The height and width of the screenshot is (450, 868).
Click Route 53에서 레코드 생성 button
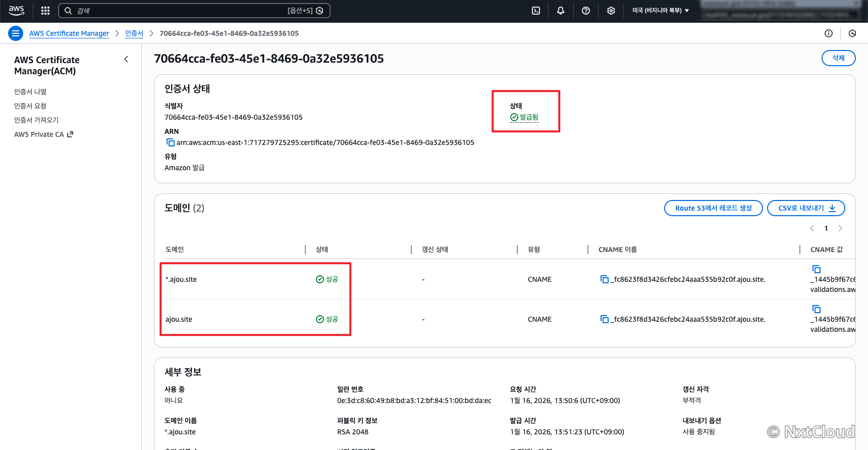[713, 208]
